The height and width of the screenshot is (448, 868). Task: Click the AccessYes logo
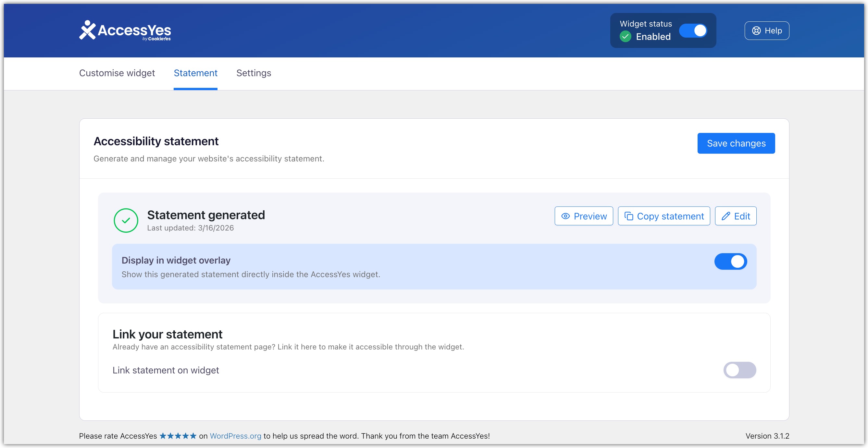pos(125,30)
